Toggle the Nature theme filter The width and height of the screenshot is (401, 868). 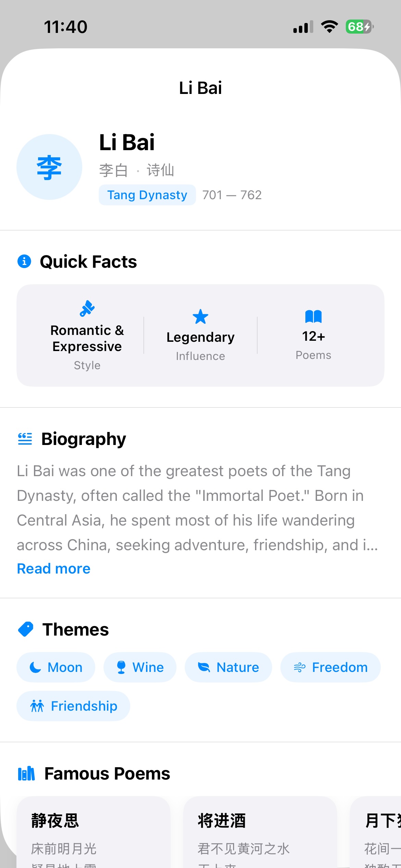[x=228, y=666]
